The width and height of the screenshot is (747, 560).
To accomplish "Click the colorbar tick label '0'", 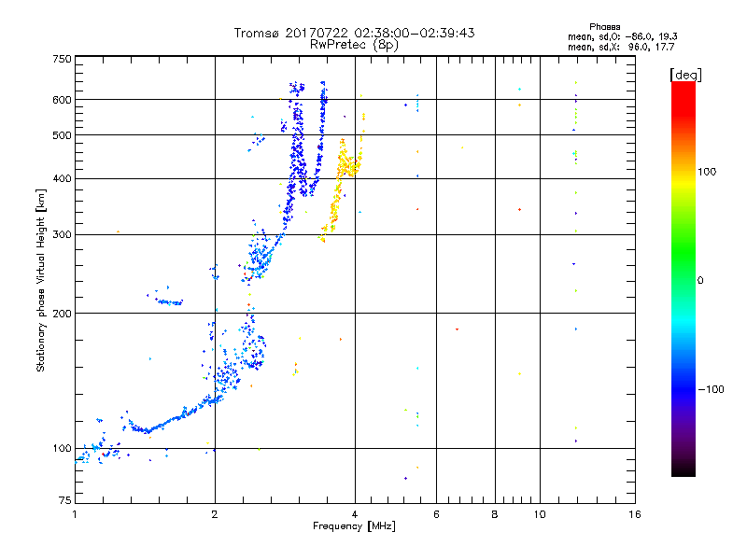I will (x=700, y=280).
